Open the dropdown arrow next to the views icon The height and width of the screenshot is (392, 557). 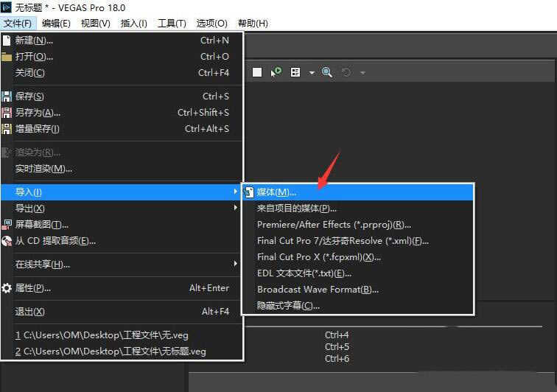pos(312,73)
